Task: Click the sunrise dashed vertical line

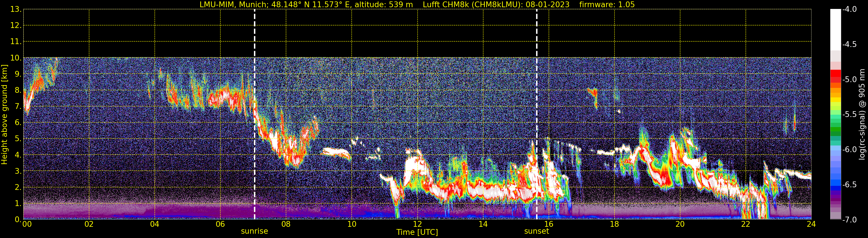Action: click(254, 114)
